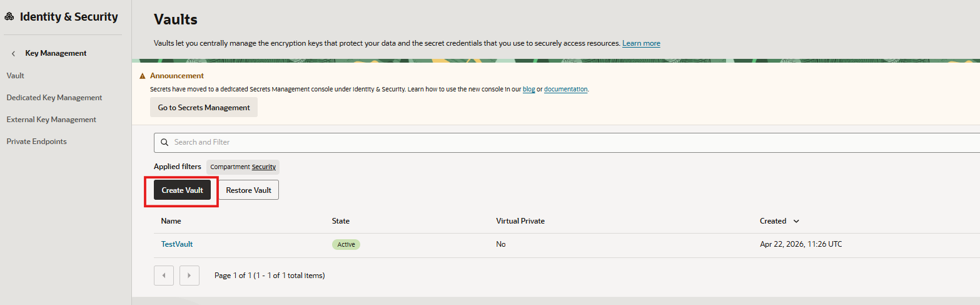
Task: Click the Create Vault button
Action: [x=183, y=190]
